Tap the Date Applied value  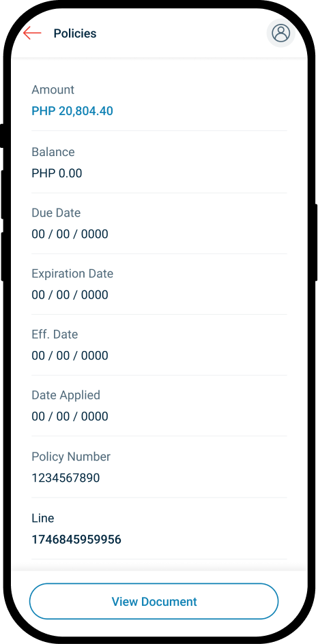pos(70,416)
